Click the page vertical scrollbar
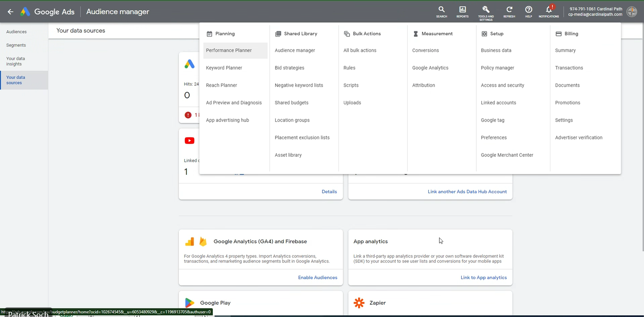Viewport: 644px width, 317px height. [x=642, y=138]
